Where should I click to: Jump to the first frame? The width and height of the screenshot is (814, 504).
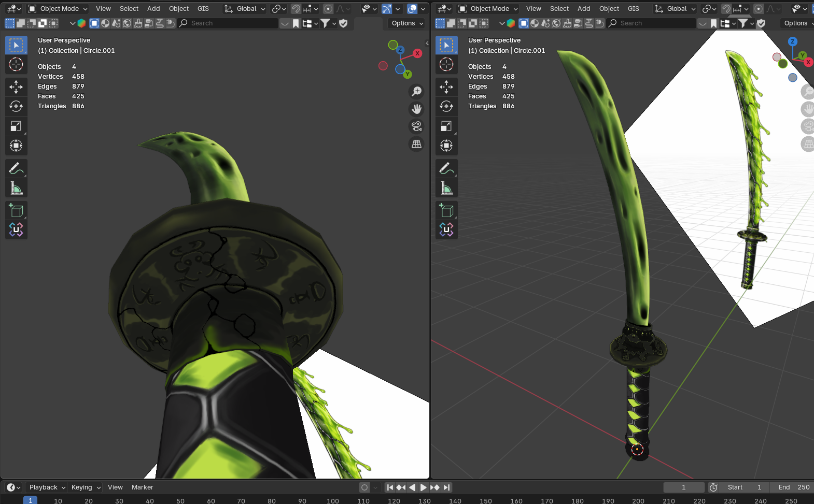390,487
